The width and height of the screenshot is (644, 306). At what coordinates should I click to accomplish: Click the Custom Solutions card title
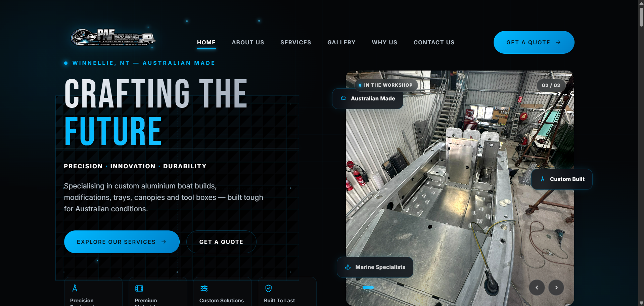tap(222, 301)
